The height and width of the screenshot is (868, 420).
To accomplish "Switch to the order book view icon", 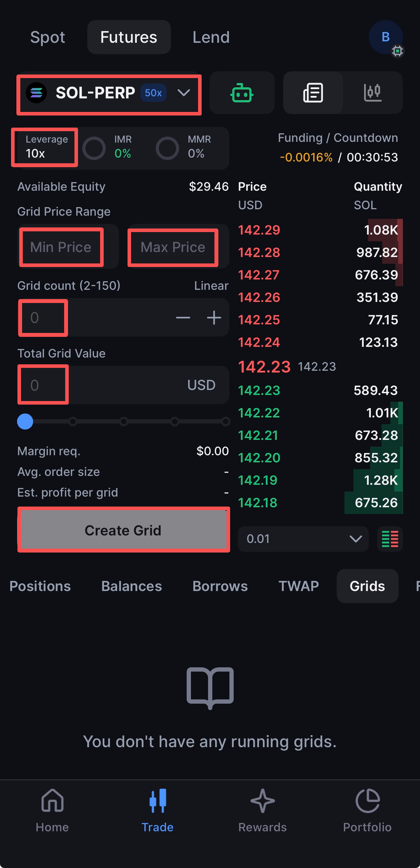I will [x=313, y=93].
